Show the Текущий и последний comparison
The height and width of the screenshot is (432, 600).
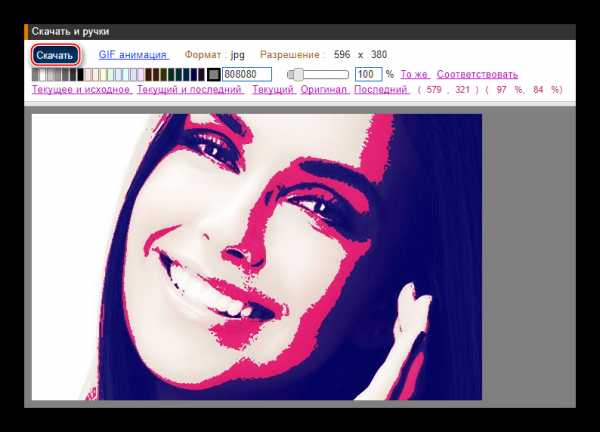189,90
